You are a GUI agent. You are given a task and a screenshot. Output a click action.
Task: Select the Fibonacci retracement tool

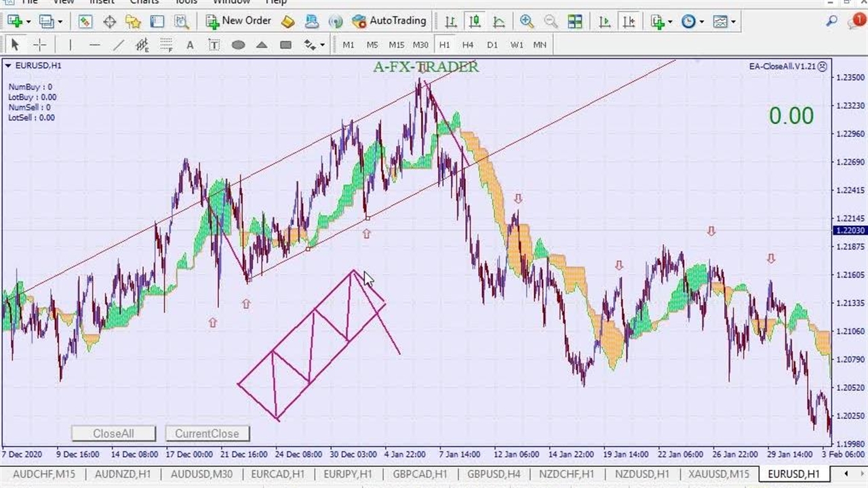click(166, 45)
